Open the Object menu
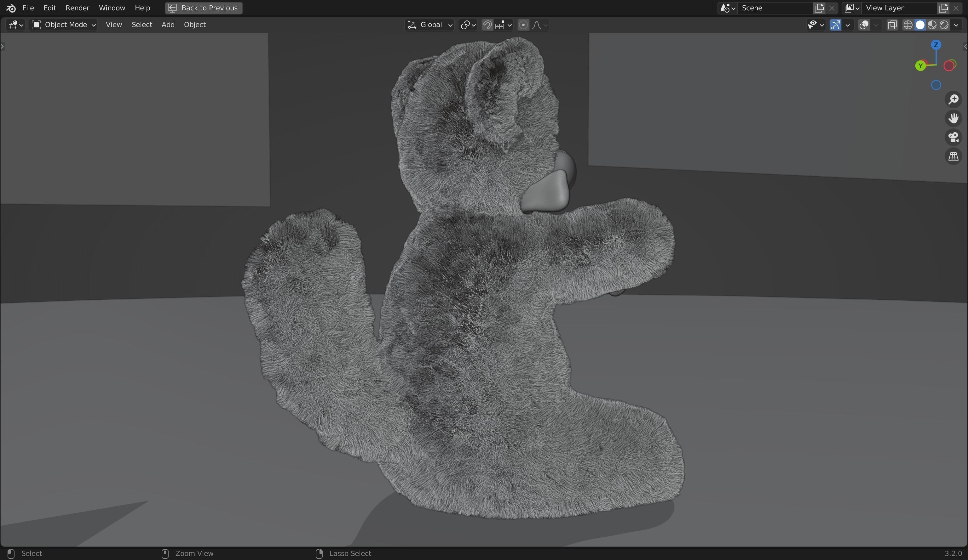This screenshot has height=560, width=968. click(x=194, y=25)
